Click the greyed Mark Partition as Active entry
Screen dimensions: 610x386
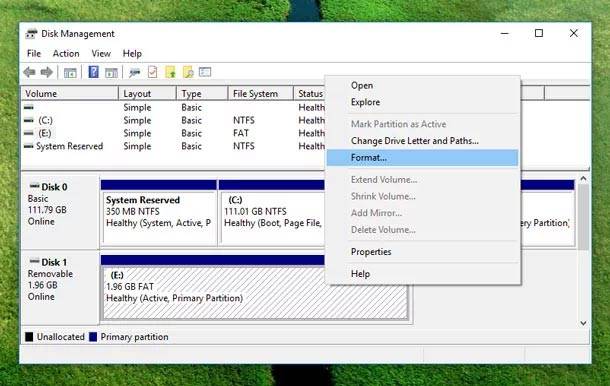422,124
